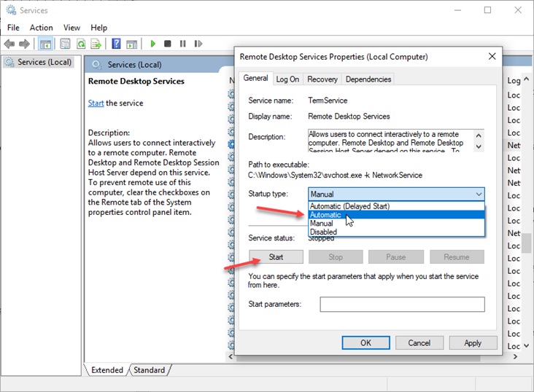The width and height of the screenshot is (534, 392).
Task: Switch to the Log On tab
Action: (287, 79)
